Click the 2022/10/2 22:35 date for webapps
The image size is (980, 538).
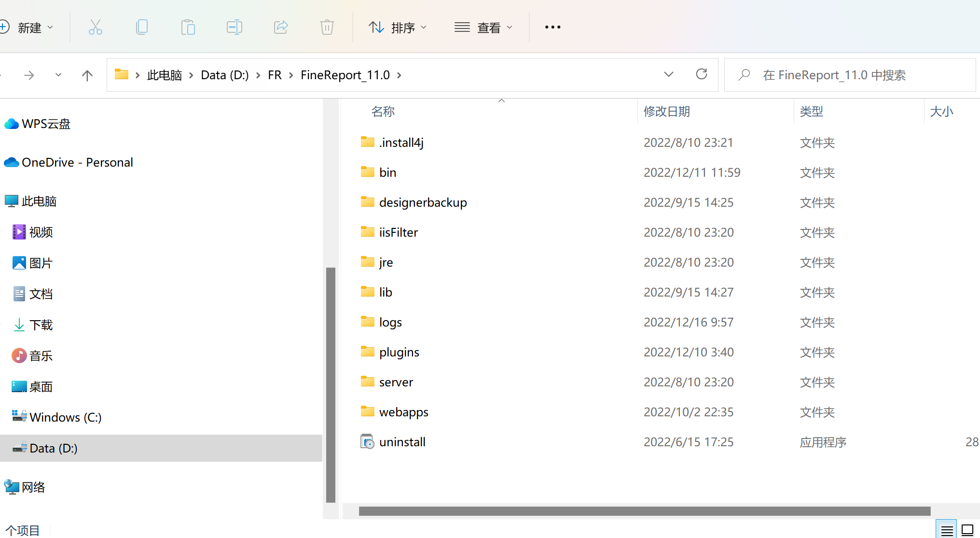689,412
